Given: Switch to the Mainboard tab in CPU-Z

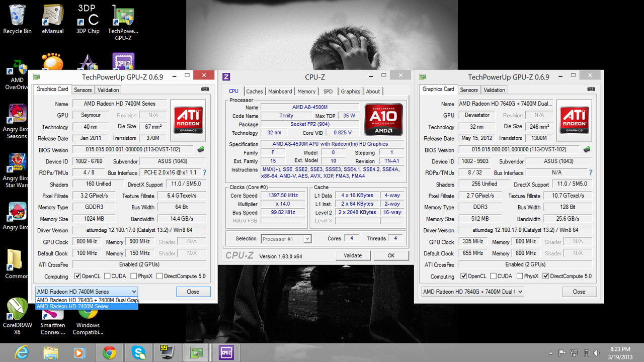Looking at the screenshot, I should pyautogui.click(x=280, y=92).
